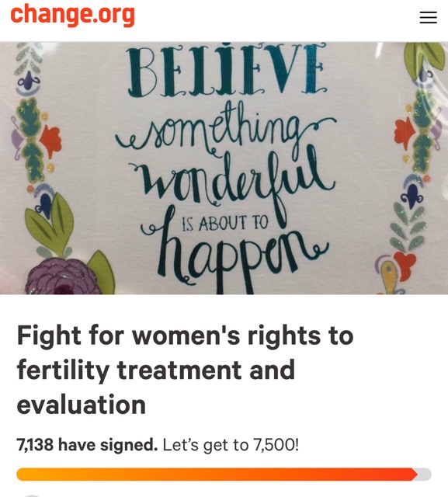Open the "Fight for women's rights" petition title
Screen dimensions: 448x497
[185, 370]
